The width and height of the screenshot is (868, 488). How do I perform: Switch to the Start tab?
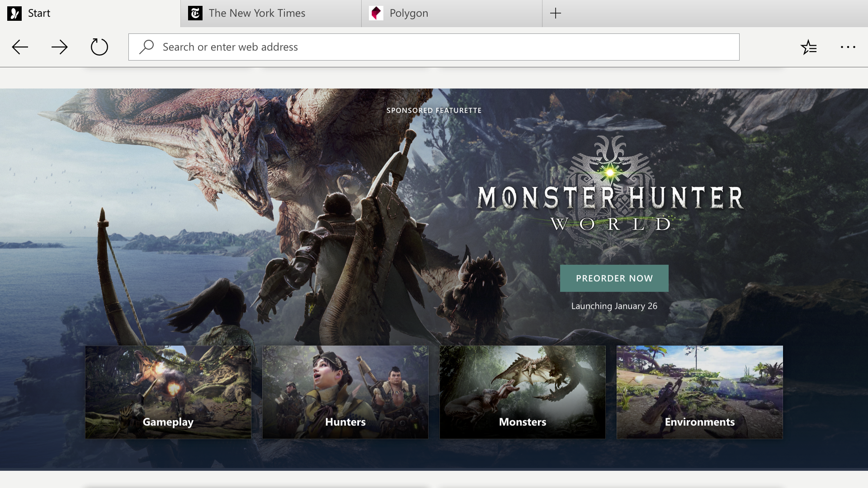90,13
